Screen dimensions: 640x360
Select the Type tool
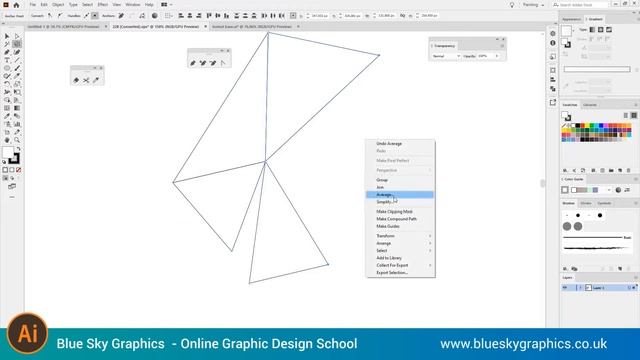[7, 60]
